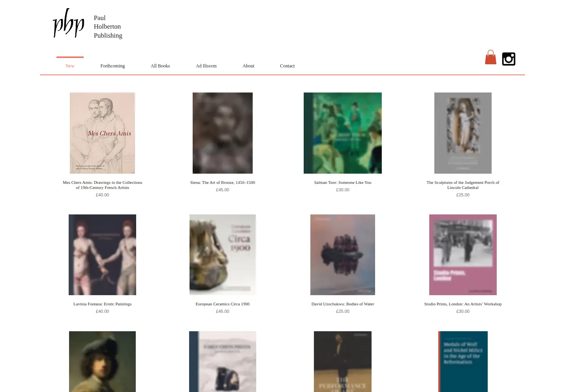
Task: Open the pale cover with the blue spine
Action: [222, 361]
